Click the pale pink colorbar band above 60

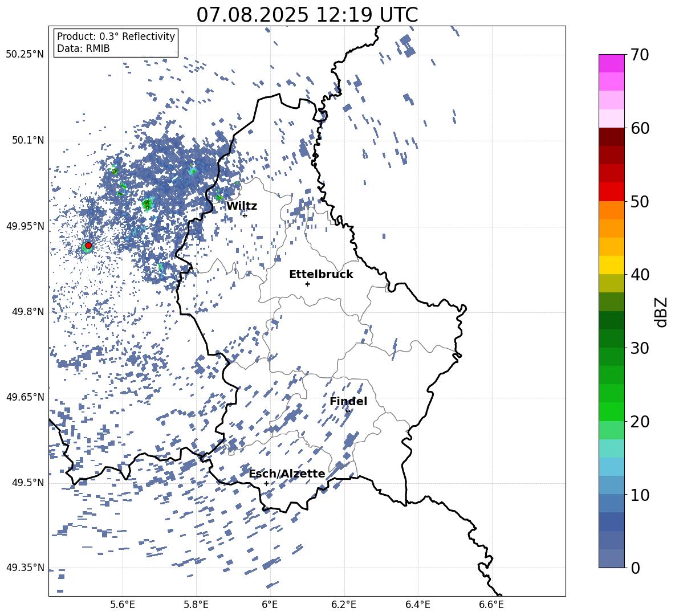click(x=611, y=119)
